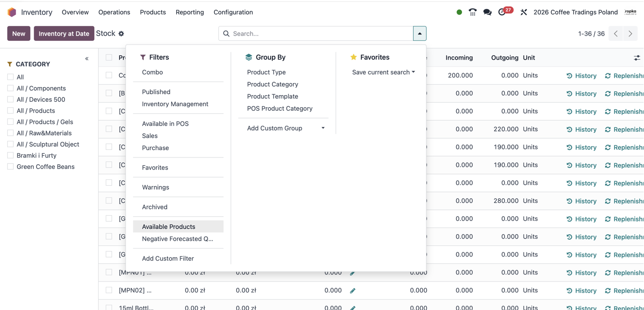Group by Product Category

283,84
